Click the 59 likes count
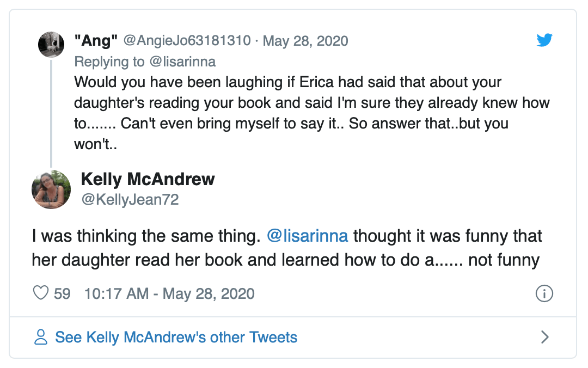 (x=62, y=294)
